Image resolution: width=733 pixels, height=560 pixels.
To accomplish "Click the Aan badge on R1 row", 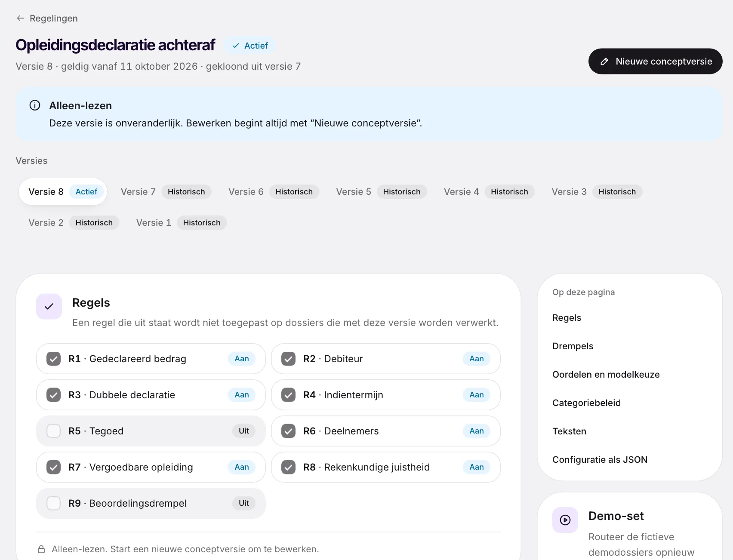I will click(242, 359).
